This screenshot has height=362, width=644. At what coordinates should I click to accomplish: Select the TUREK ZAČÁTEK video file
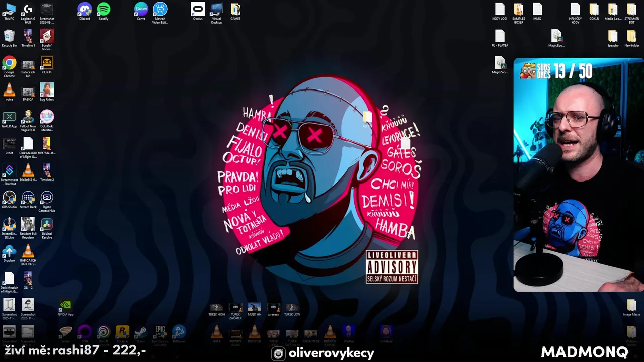[235, 311]
